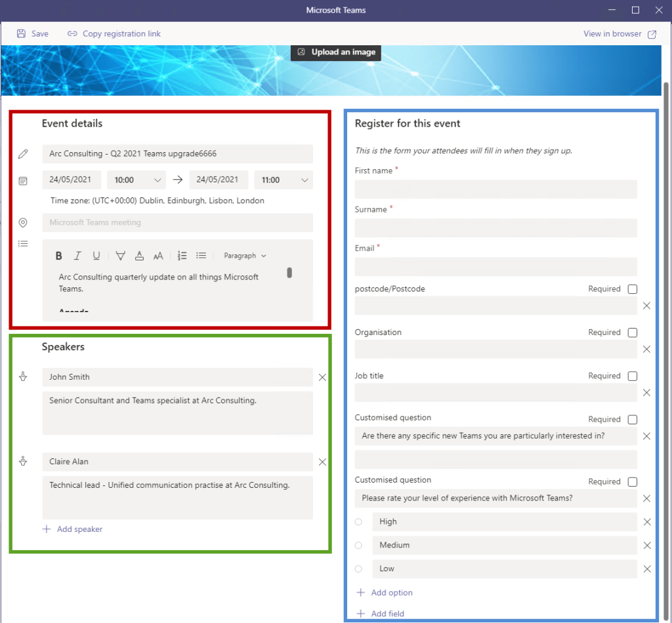Open the Paragraph style dropdown
This screenshot has height=623, width=672.
click(245, 256)
